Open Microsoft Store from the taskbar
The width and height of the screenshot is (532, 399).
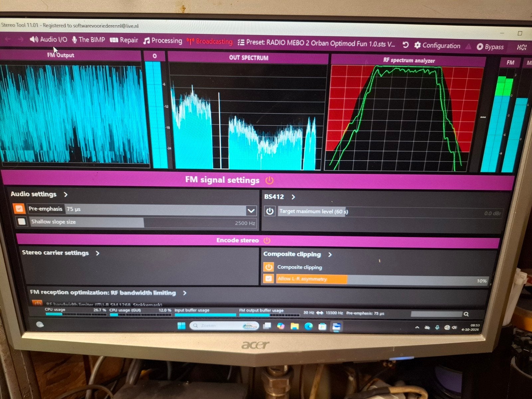(322, 327)
